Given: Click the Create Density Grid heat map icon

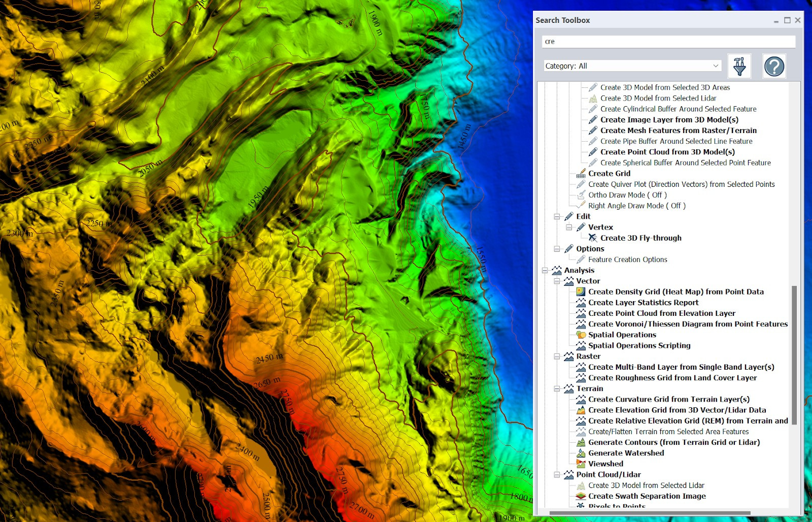Looking at the screenshot, I should click(581, 292).
